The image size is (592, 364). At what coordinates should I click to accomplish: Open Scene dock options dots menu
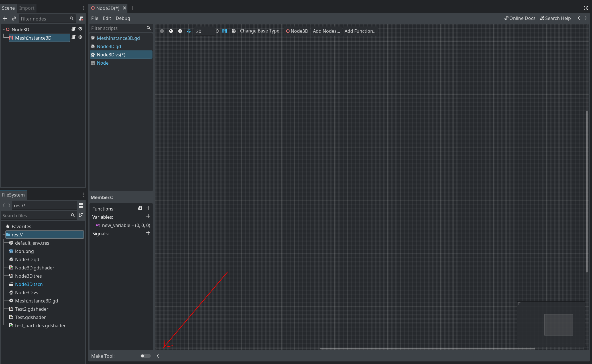[84, 8]
